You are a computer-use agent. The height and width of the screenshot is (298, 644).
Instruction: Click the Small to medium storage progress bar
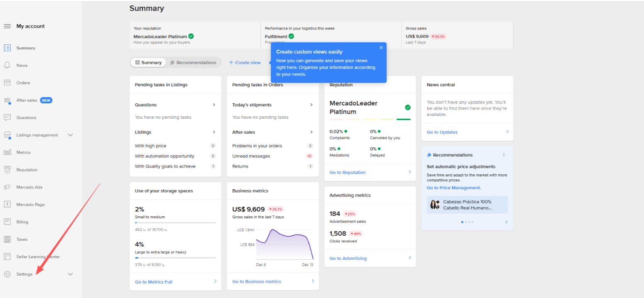(x=175, y=223)
